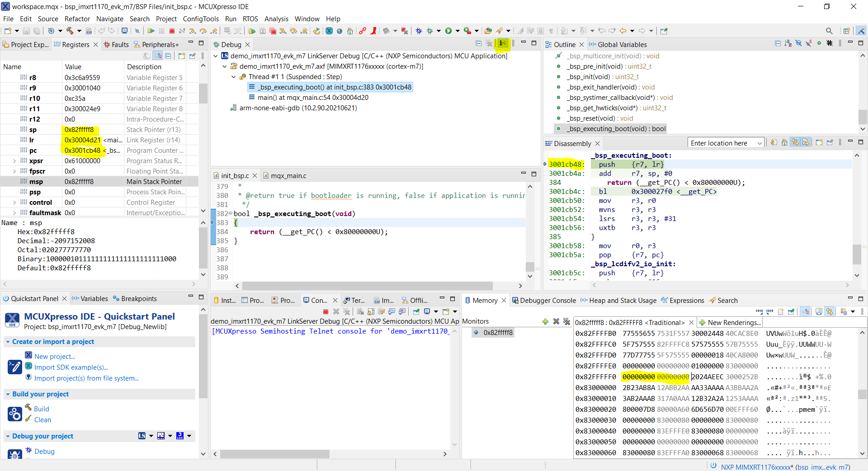Select the Step Over debug icon
868x471 pixels.
pyautogui.click(x=203, y=31)
